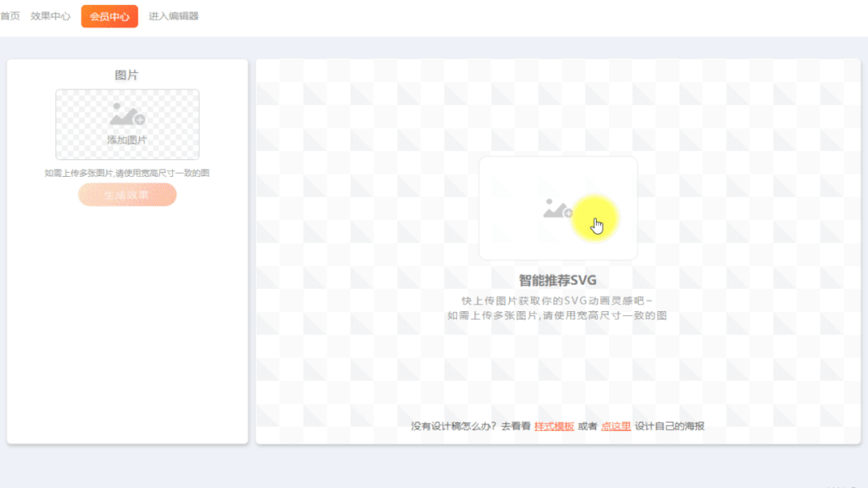This screenshot has width=868, height=488.
Task: Click the 添加图片 upload box
Action: point(127,125)
